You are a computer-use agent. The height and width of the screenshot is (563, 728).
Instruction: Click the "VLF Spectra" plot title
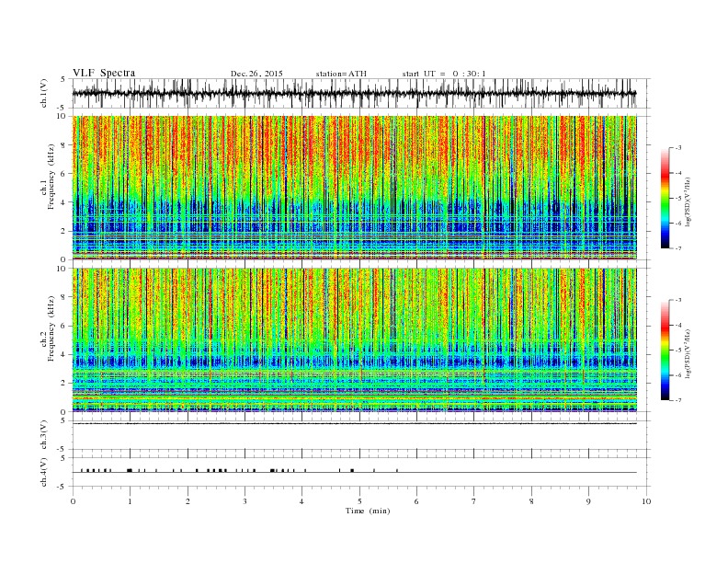click(104, 73)
